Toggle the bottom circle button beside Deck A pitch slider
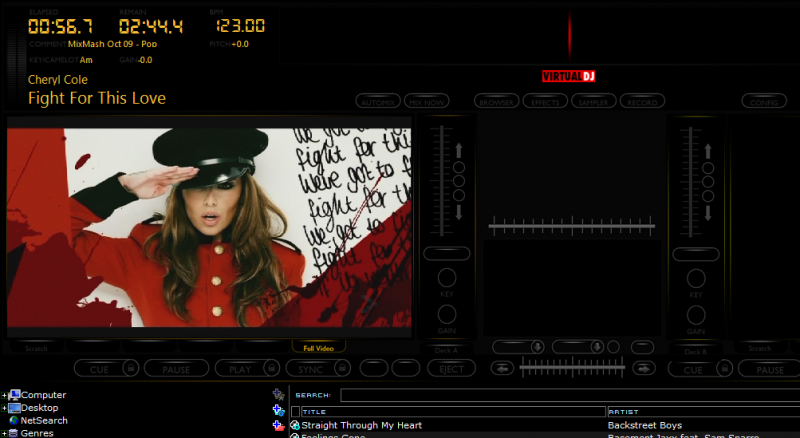Screen dimensions: 800x438 (459, 195)
